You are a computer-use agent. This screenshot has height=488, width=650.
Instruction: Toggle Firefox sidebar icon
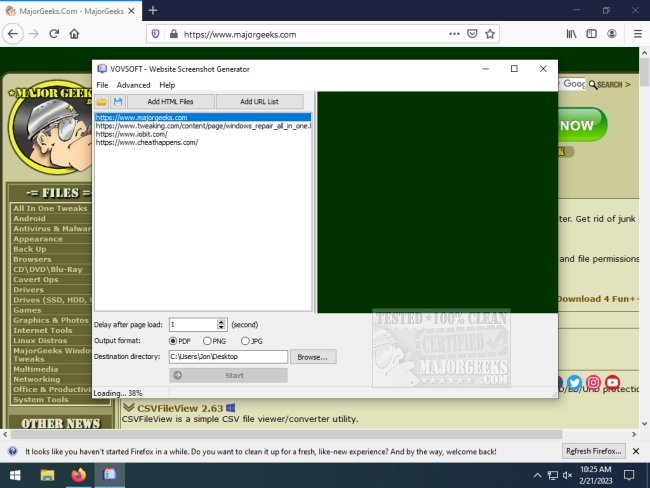592,34
